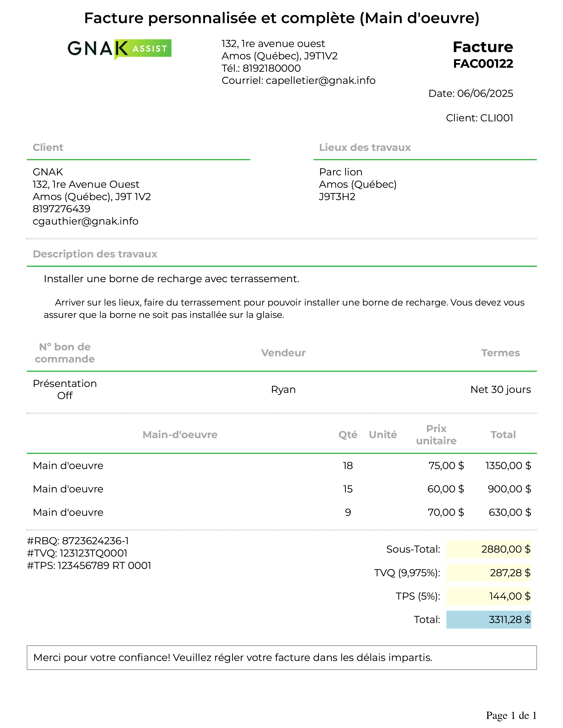Click the Merci pour votre confiance note box
563x728 pixels.
pos(281,658)
